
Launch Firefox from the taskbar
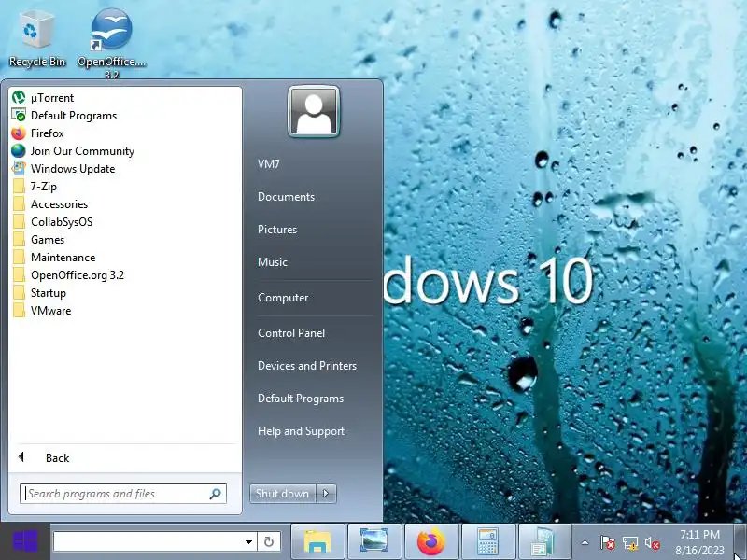pos(431,542)
